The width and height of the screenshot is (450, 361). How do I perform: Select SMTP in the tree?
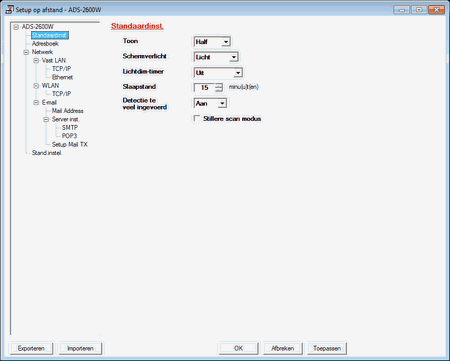(x=70, y=127)
